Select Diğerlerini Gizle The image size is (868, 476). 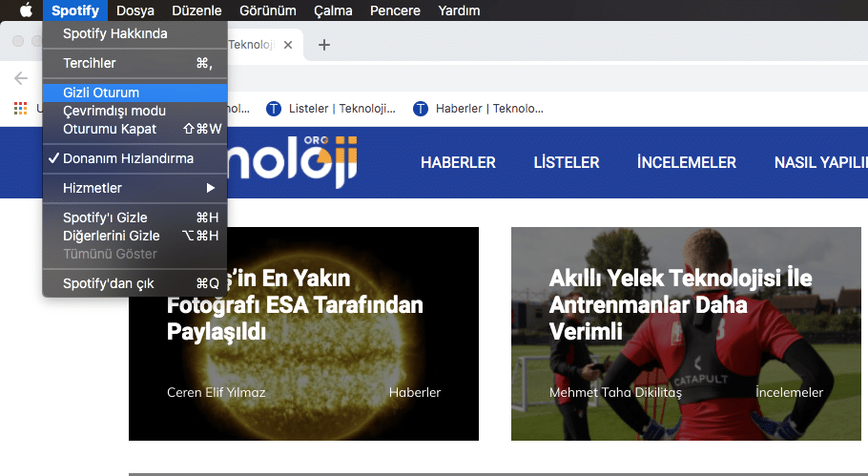135,236
